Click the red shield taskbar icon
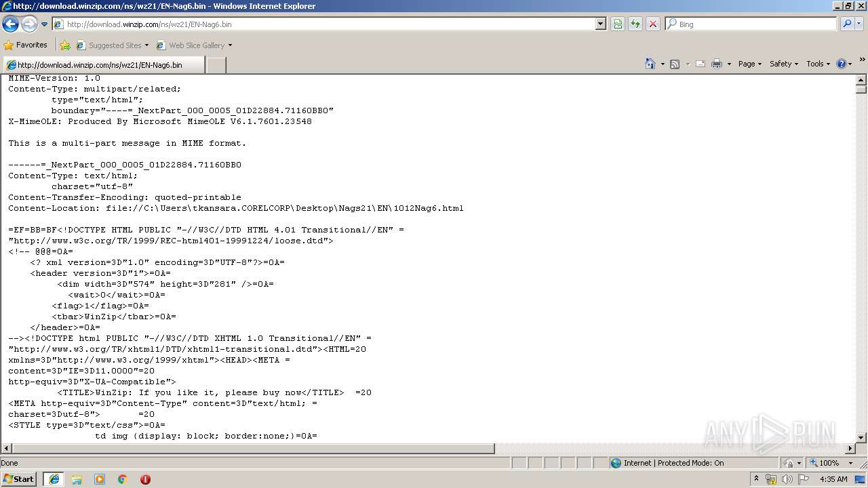The height and width of the screenshot is (488, 868). tap(145, 479)
